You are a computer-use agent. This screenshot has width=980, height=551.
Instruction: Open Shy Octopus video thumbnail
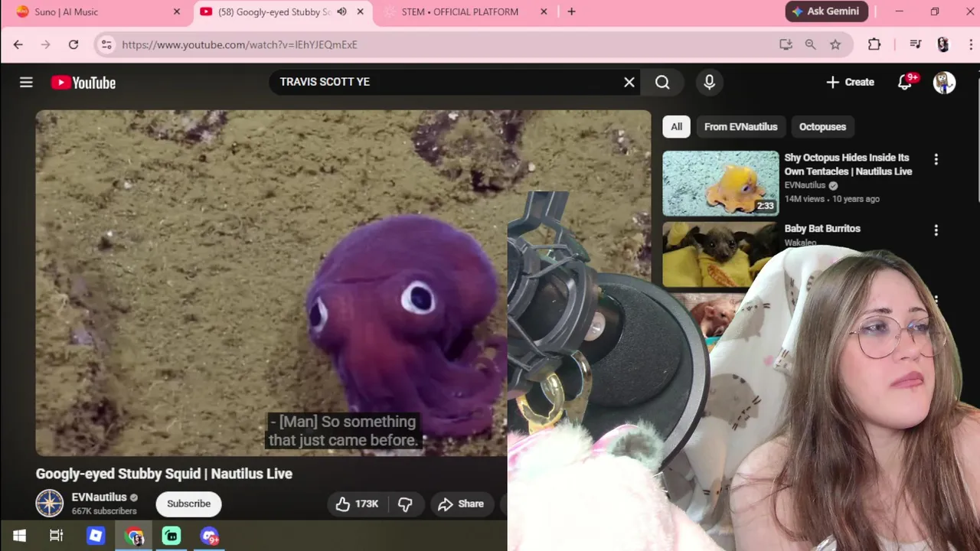point(720,183)
